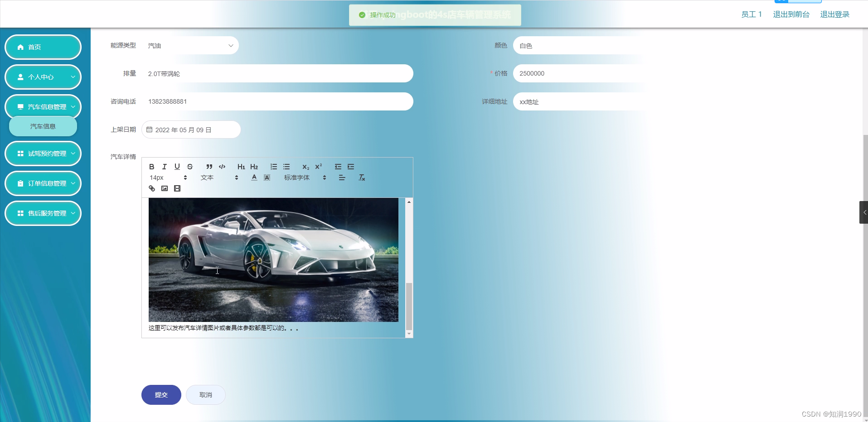The image size is (868, 422).
Task: Open the 订单信息管理 sidebar menu
Action: 43,183
